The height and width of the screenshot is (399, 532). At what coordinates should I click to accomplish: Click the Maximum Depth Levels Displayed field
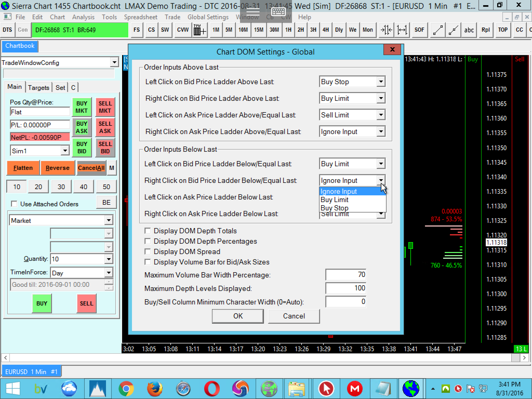[x=345, y=288]
